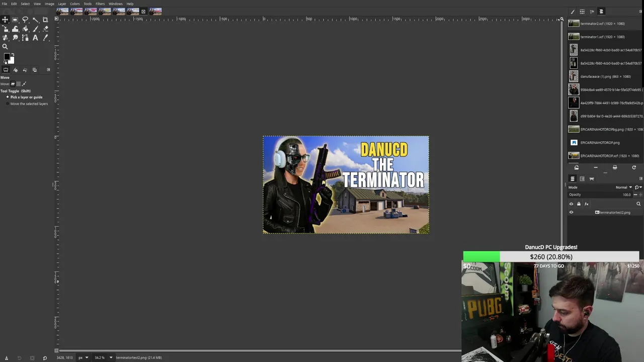Open the toolbox dock tab configuration menu
This screenshot has height=362, width=644.
click(48, 69)
